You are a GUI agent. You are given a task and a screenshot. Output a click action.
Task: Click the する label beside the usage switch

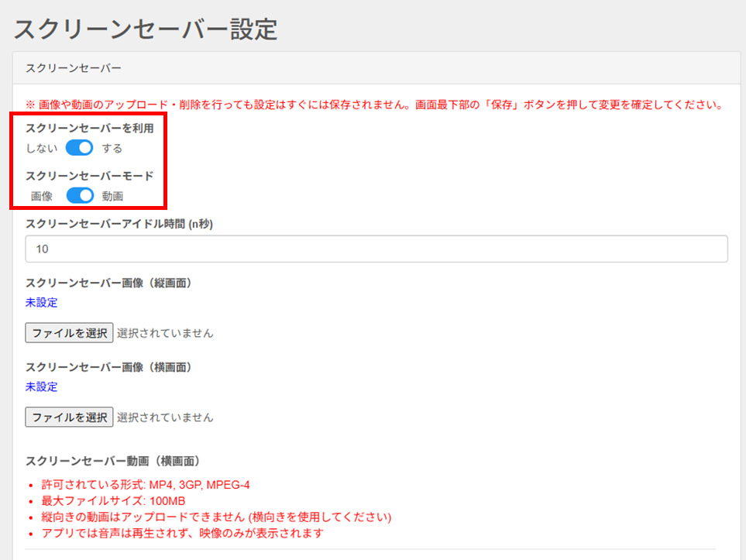112,148
